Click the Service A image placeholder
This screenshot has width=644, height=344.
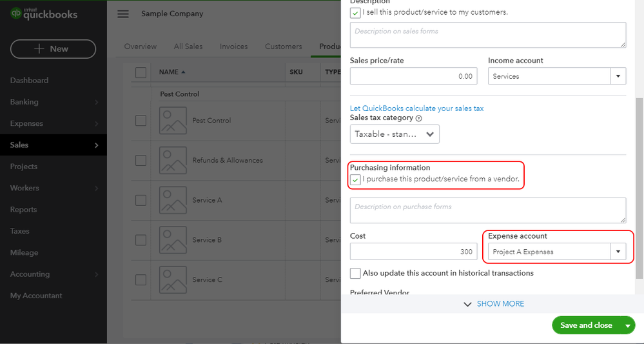click(173, 200)
